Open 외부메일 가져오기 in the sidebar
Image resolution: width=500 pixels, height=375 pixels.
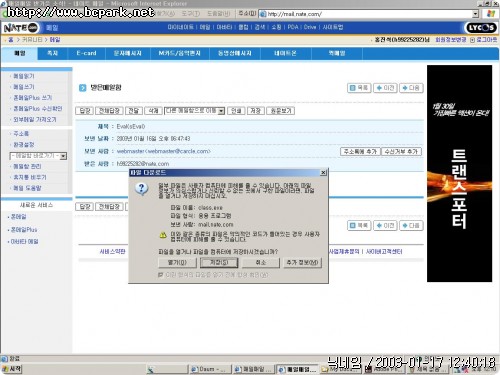(35, 120)
